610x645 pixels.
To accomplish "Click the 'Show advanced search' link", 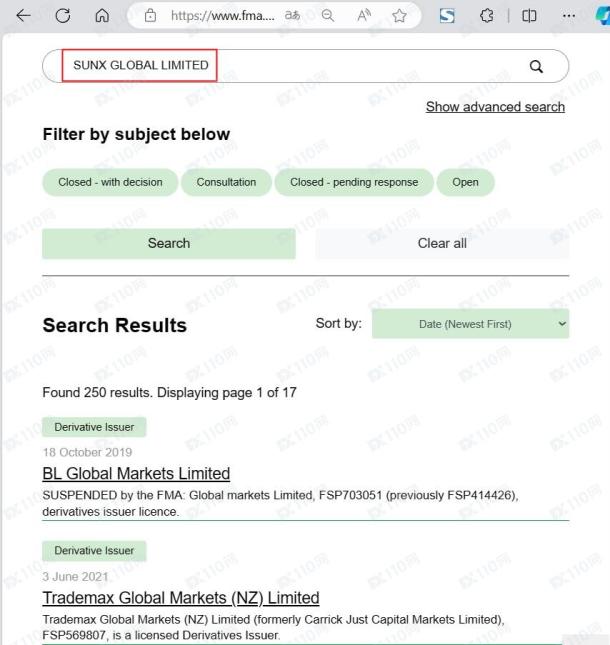I will click(495, 107).
